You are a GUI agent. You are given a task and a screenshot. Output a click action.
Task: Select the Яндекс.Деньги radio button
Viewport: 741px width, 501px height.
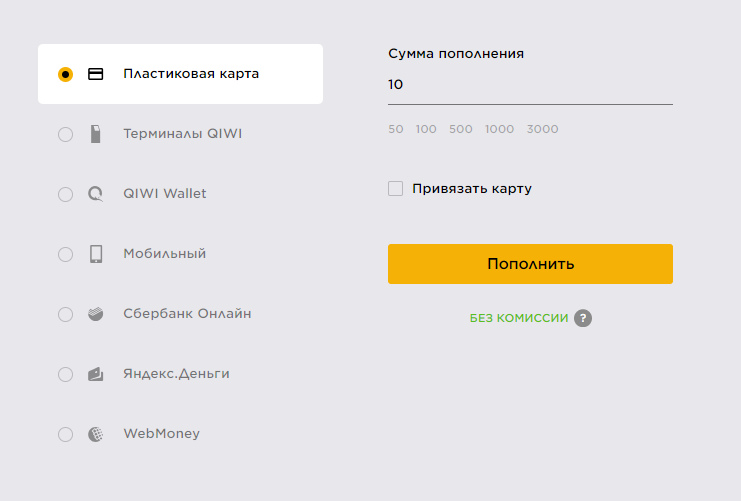pyautogui.click(x=65, y=374)
